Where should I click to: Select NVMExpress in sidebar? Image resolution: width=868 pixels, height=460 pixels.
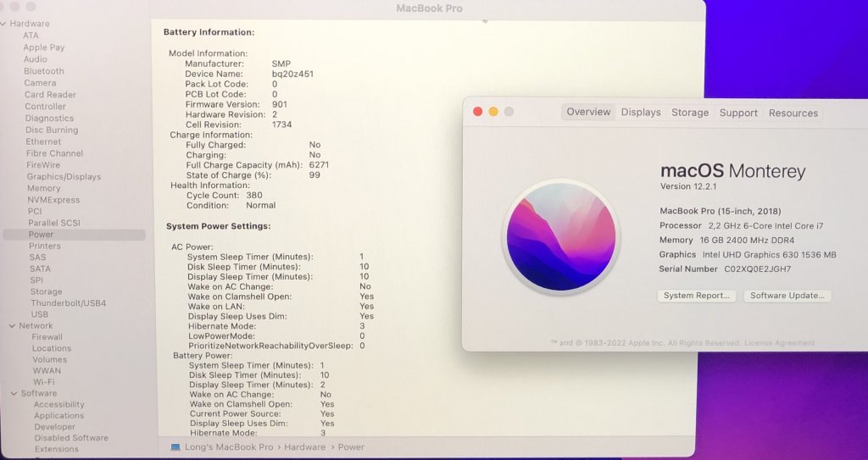click(x=53, y=200)
